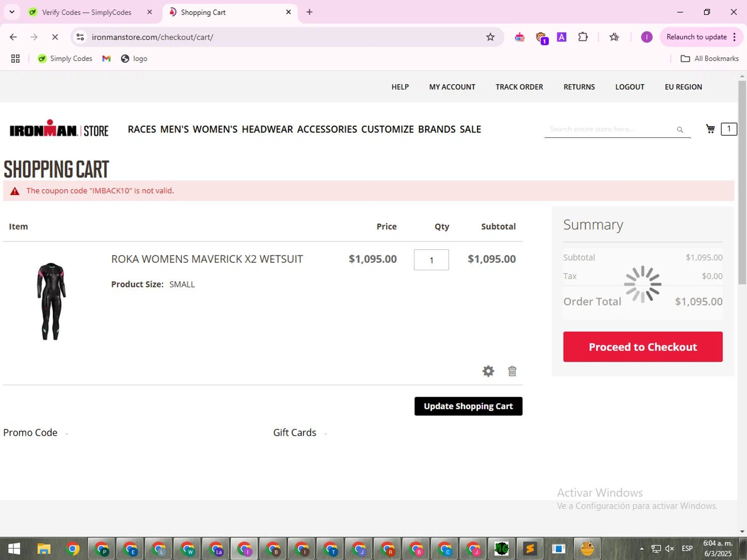This screenshot has width=747, height=560.
Task: Open the SALE menu
Action: (x=470, y=129)
